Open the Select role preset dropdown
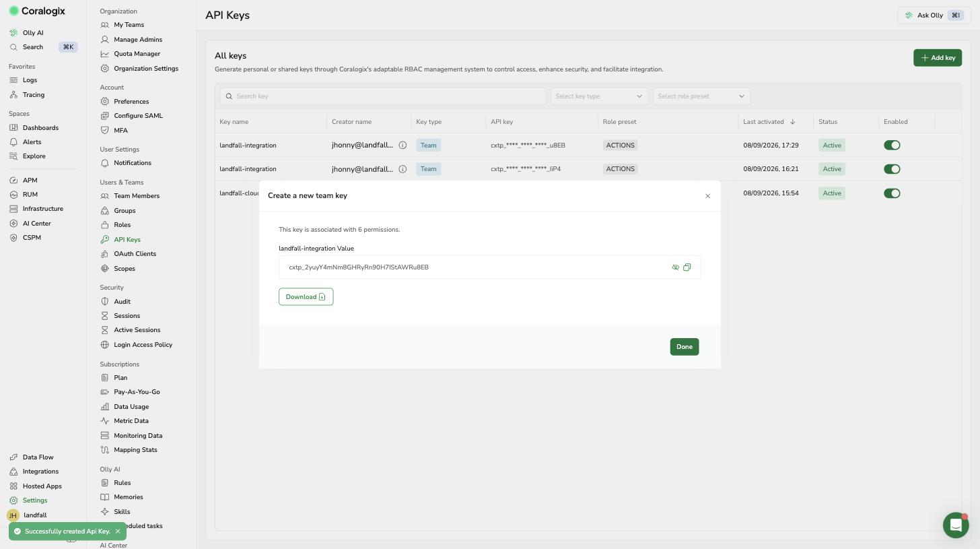The height and width of the screenshot is (549, 980). pyautogui.click(x=701, y=96)
